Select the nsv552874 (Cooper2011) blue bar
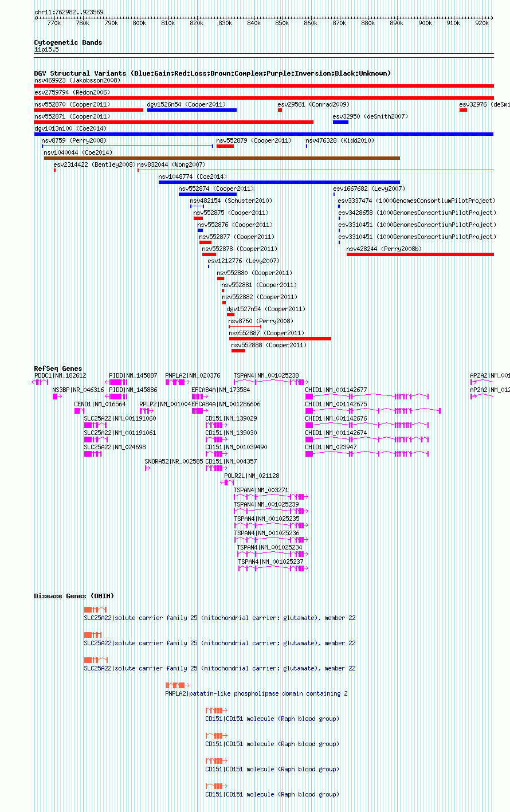 point(207,194)
